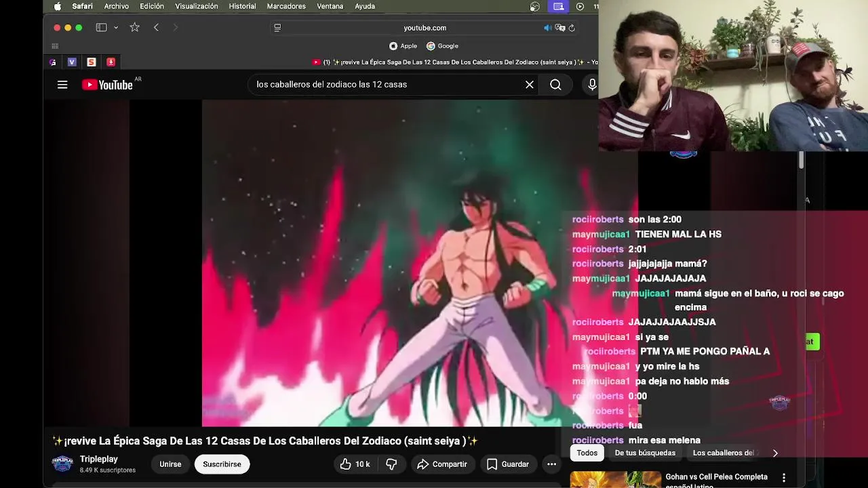
Task: Click the chat panel scrollbar
Action: pyautogui.click(x=801, y=161)
